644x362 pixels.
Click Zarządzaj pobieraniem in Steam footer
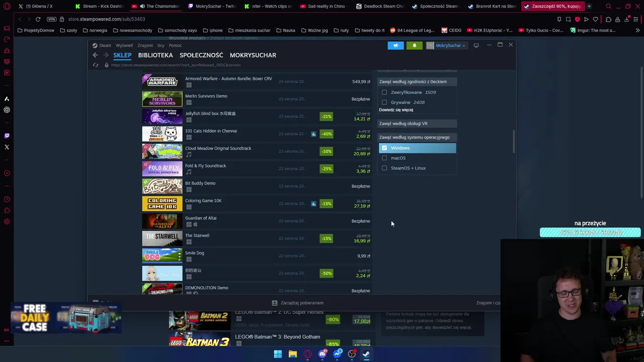[x=298, y=303]
